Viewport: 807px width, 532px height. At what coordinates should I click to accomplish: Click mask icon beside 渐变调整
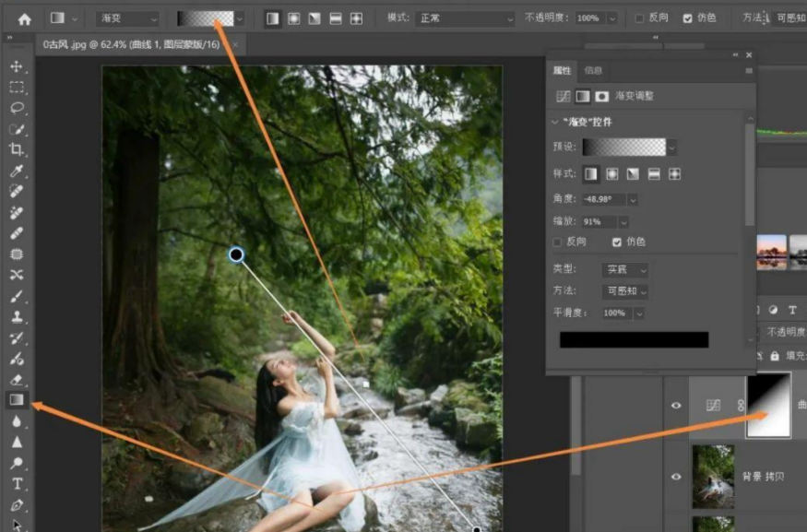[601, 96]
